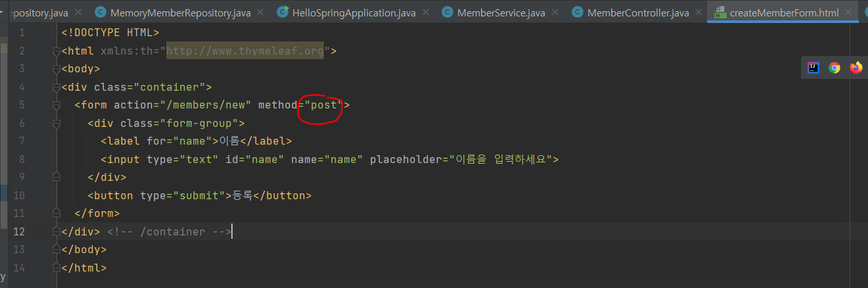Place cursor on the DOCTYPE HTML declaration
This screenshot has height=288, width=868.
(x=110, y=32)
